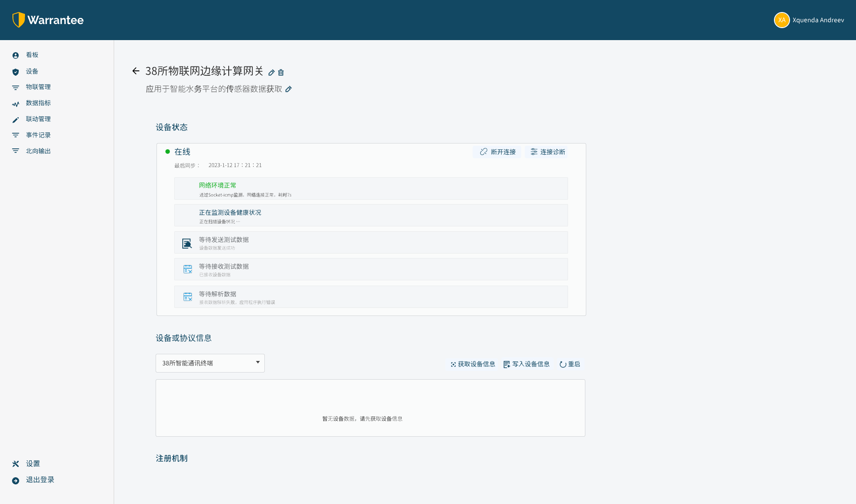Click the 北向输出 filter-lines icon

tap(16, 151)
